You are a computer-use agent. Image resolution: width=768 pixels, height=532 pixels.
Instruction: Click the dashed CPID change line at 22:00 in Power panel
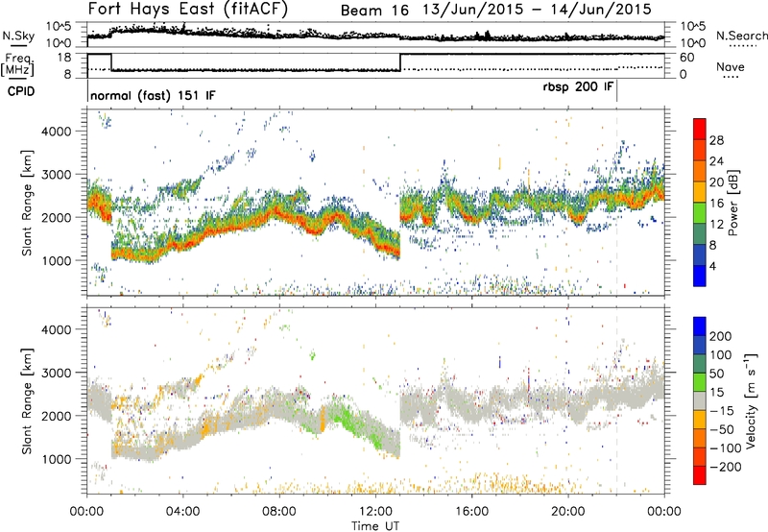(x=616, y=203)
